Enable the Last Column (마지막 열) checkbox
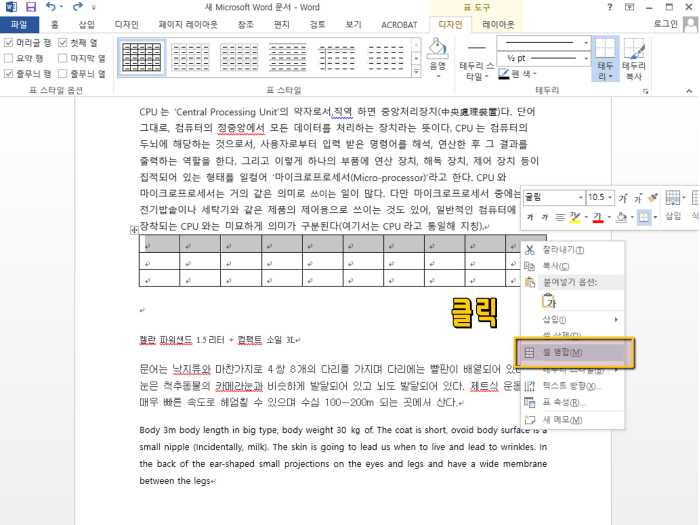700x525 pixels. click(62, 58)
